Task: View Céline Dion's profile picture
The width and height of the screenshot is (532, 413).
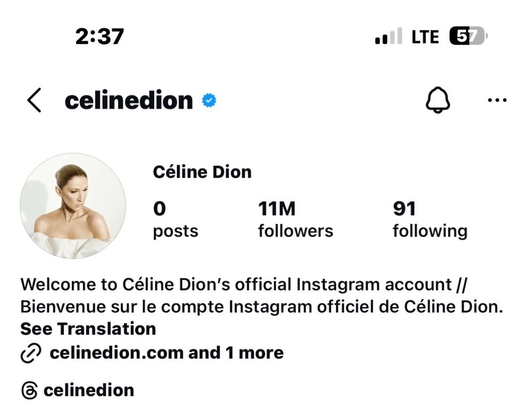Action: pos(73,206)
